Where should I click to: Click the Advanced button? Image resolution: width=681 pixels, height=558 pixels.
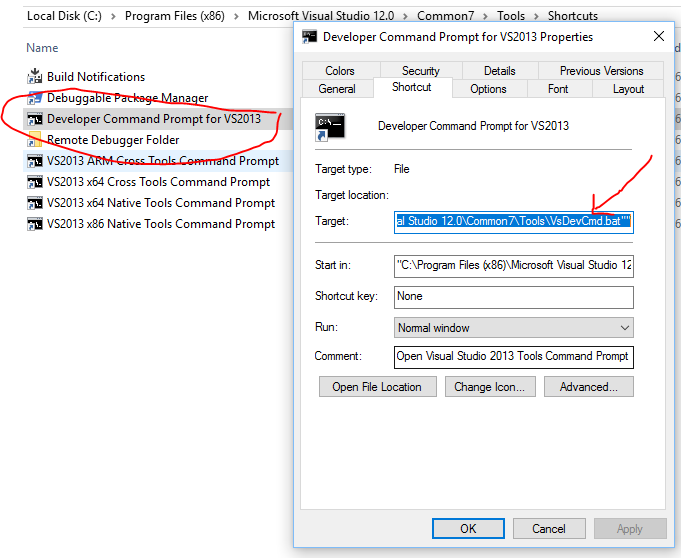588,386
